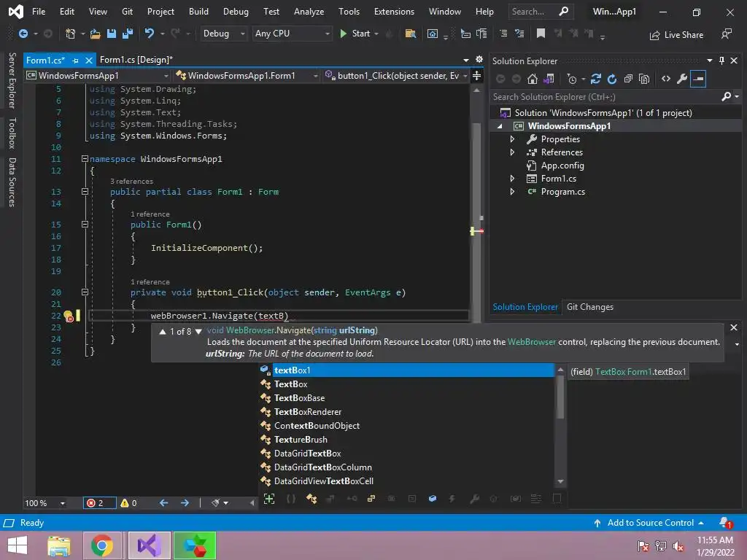Viewport: 747px width, 560px height.
Task: Toggle the classes filter in IntelliSense list
Action: (311, 499)
